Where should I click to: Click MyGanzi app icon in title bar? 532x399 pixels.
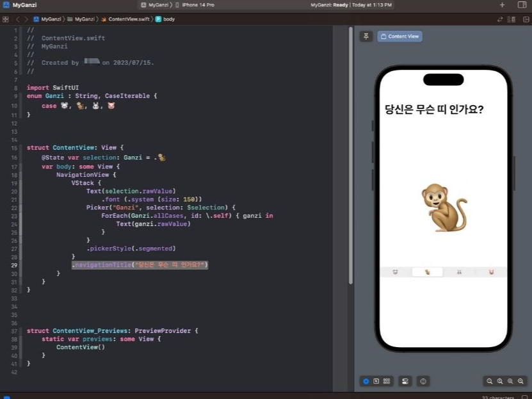(x=6, y=4)
